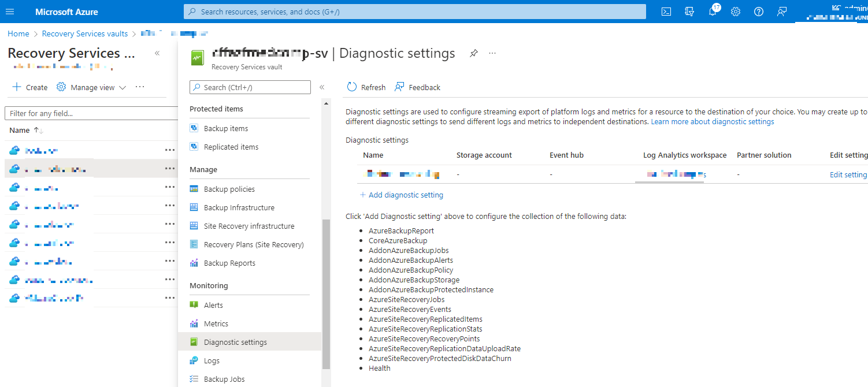The image size is (868, 387).
Task: Open Cloud Shell from the top bar
Action: pos(666,12)
